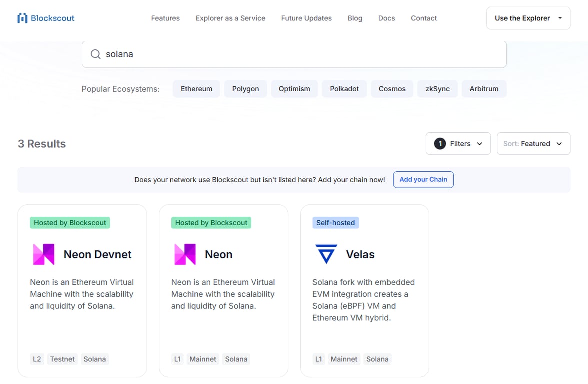
Task: Click the Solana tag on Neon mainnet card
Action: pyautogui.click(x=236, y=359)
